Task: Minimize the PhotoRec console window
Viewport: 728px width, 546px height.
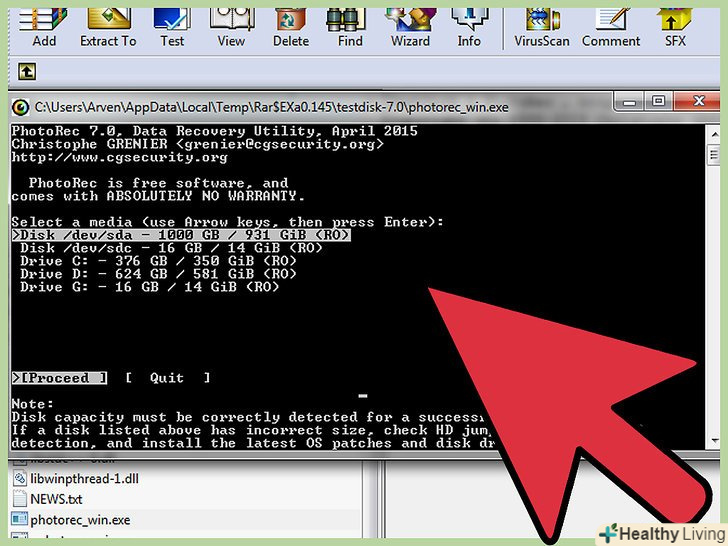Action: [630, 102]
